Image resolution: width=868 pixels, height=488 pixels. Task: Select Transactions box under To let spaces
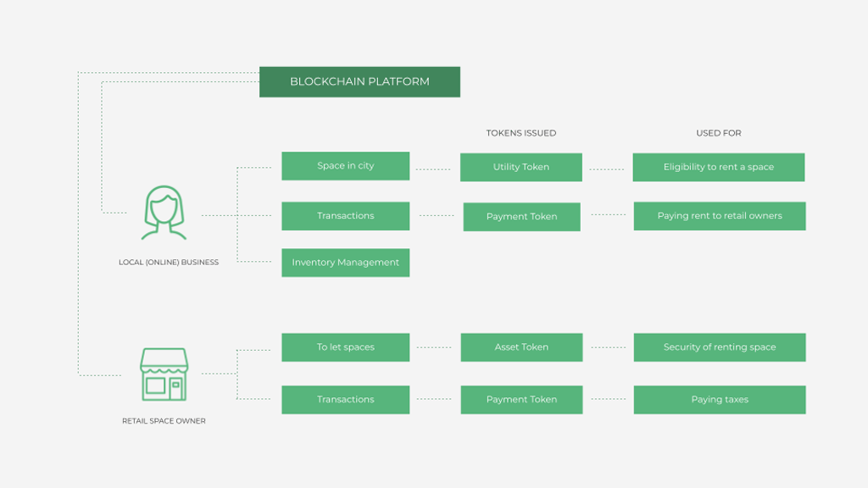(345, 400)
